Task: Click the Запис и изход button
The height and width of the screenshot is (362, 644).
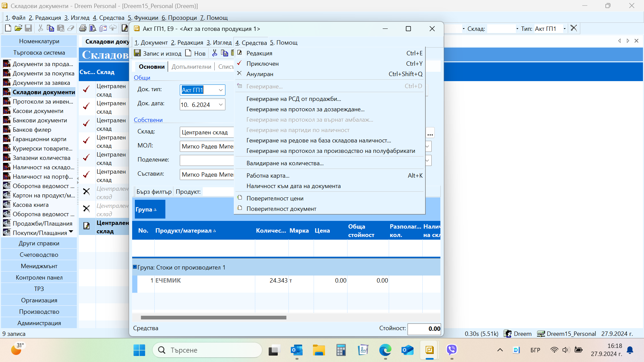Action: 158,53
